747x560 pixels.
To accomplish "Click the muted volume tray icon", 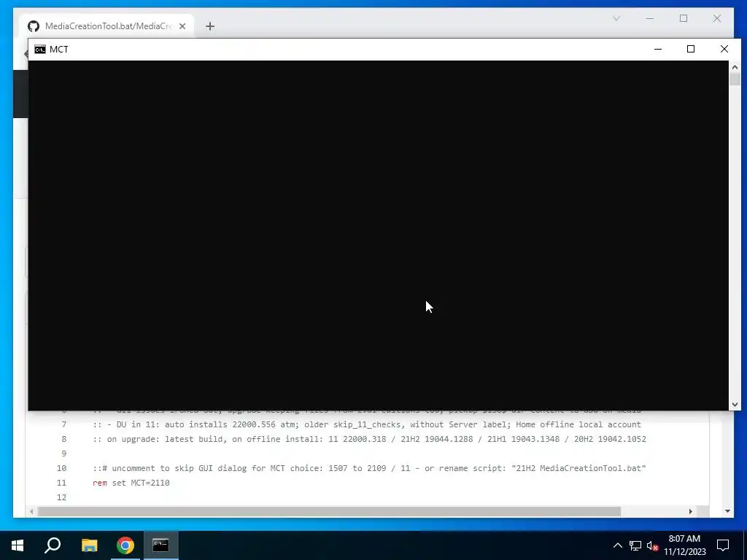I will coord(653,545).
